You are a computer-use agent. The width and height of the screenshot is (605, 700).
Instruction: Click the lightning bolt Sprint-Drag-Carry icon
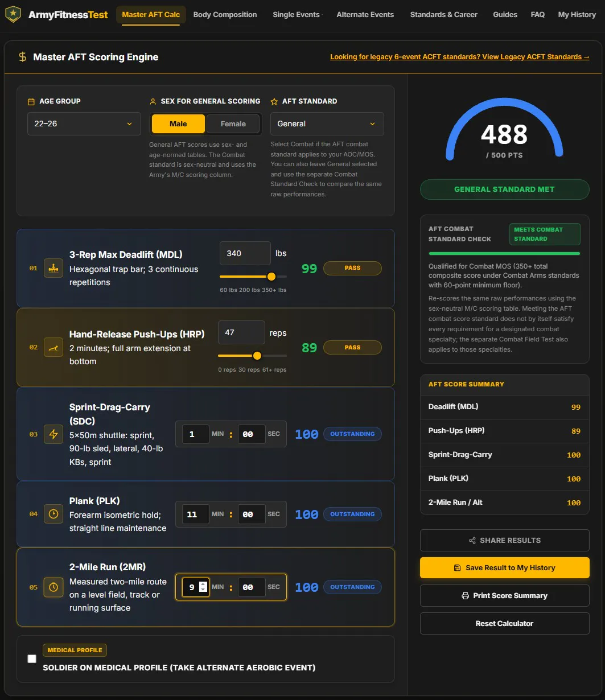click(53, 434)
